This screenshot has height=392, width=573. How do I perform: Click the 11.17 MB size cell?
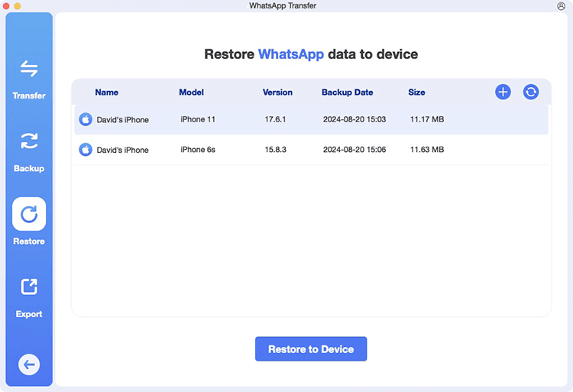[427, 119]
